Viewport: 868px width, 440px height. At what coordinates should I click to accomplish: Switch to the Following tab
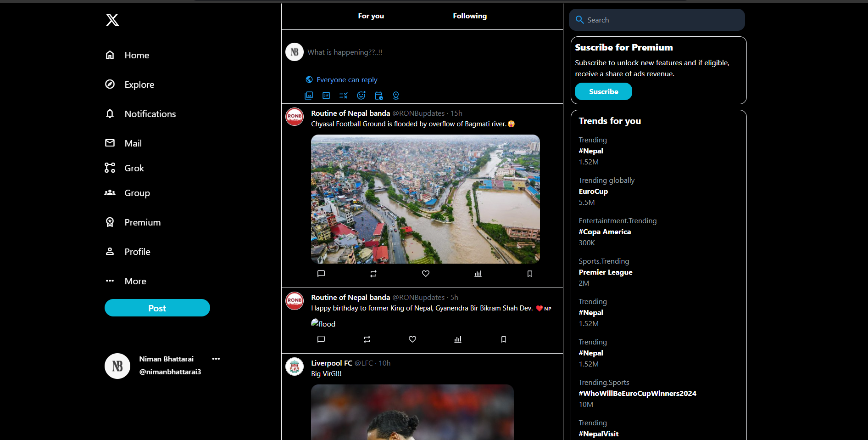tap(469, 16)
